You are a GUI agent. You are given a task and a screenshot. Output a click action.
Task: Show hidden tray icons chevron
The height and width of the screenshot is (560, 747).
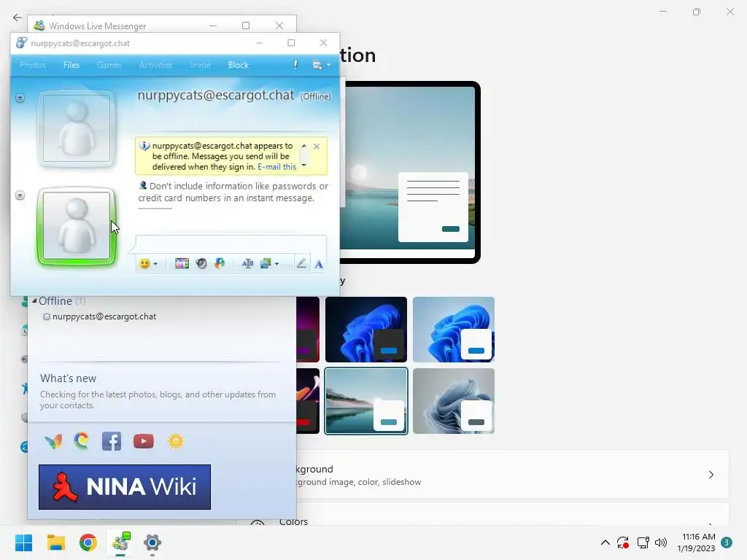coord(605,542)
